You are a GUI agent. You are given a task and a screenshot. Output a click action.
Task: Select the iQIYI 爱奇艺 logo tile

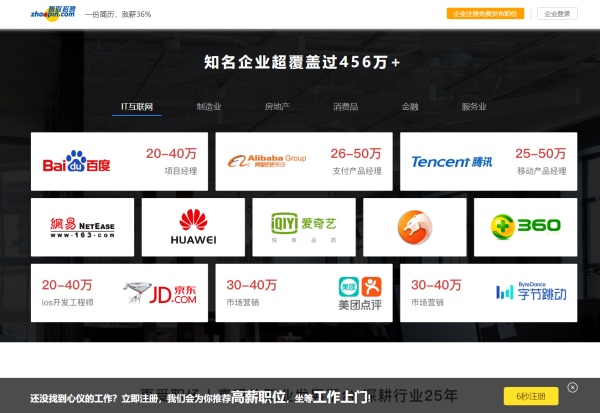click(304, 227)
